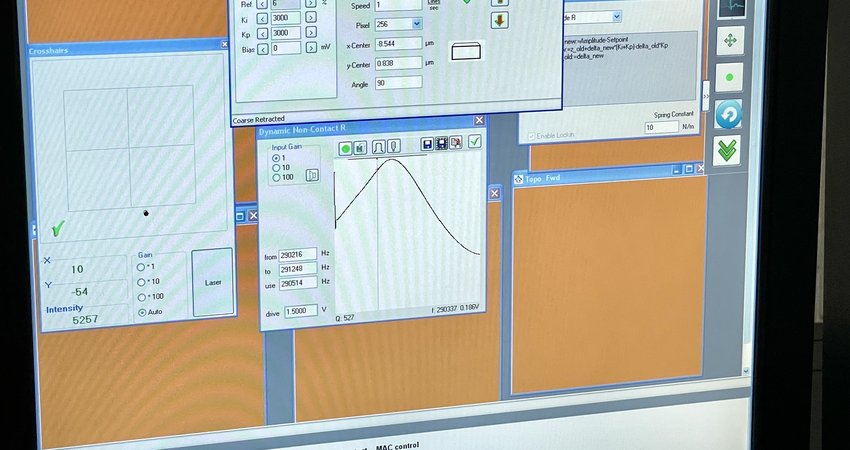This screenshot has height=450, width=850.
Task: Click the green checkmark in Dynamic Non-Contact window
Action: click(x=474, y=142)
